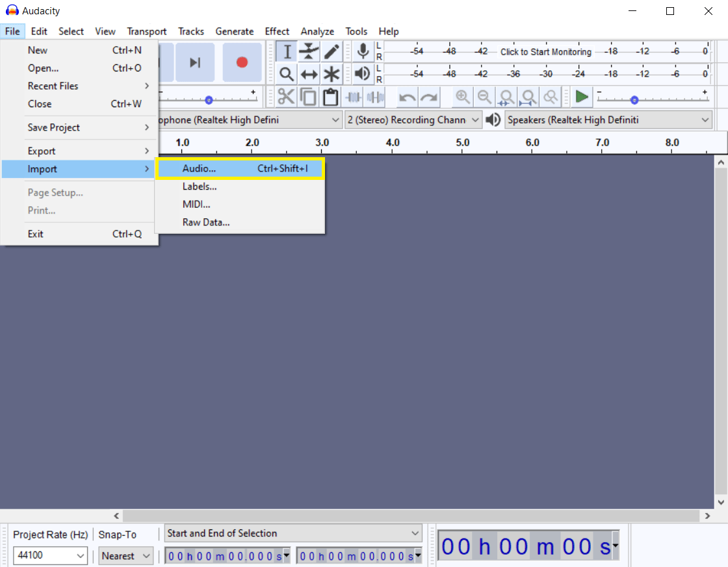This screenshot has width=728, height=567.
Task: Choose MIDI... from Import submenu
Action: (x=240, y=204)
